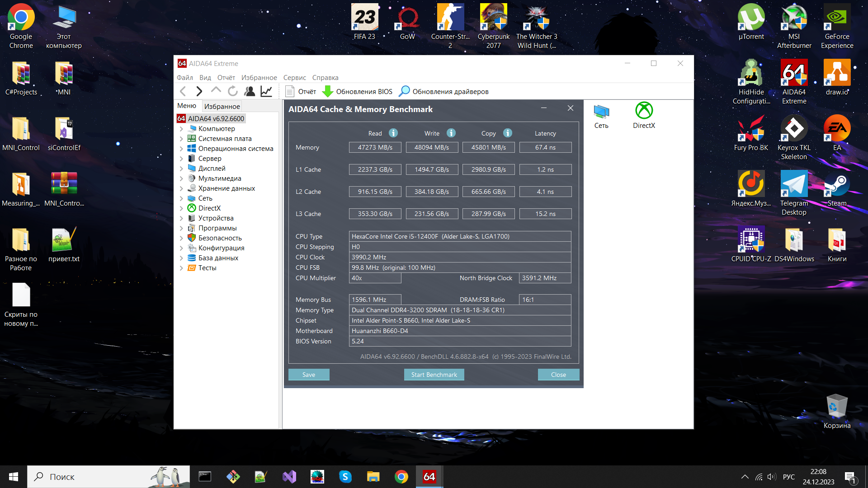Open Skype from the taskbar
The image size is (868, 488).
tap(345, 477)
